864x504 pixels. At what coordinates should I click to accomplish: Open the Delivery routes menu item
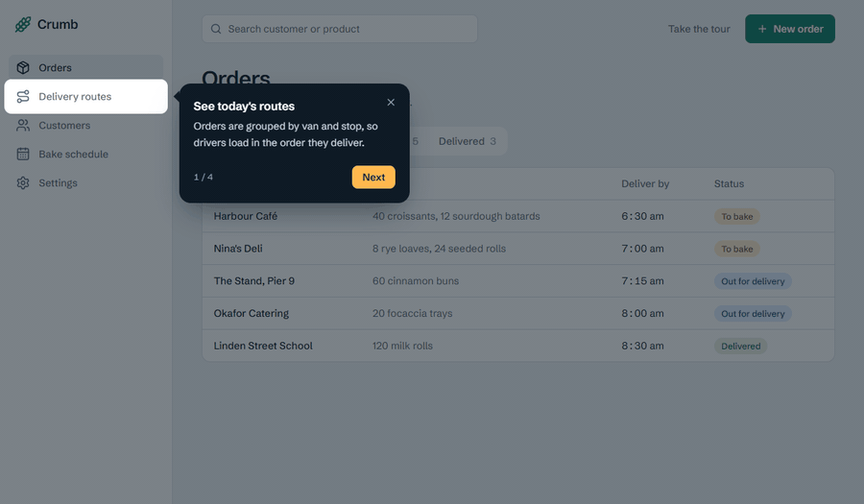(x=86, y=96)
